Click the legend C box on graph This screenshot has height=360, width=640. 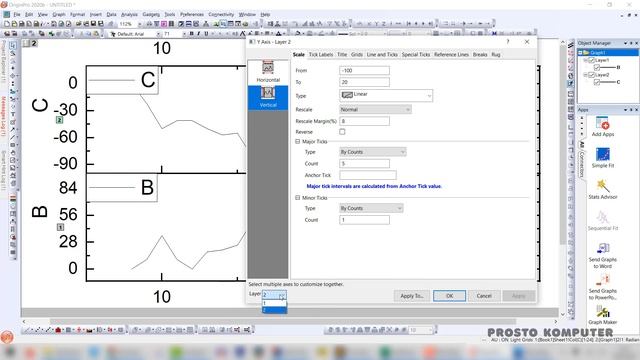[x=122, y=80]
